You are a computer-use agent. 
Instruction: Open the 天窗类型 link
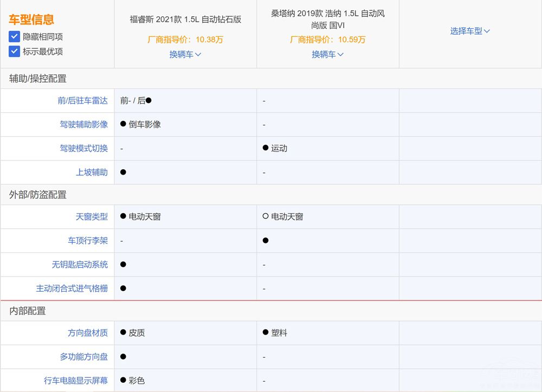click(92, 216)
